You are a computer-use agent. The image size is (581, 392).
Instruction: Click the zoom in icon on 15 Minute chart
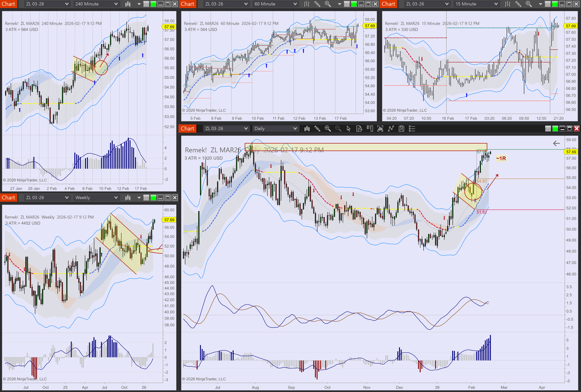pos(528,4)
